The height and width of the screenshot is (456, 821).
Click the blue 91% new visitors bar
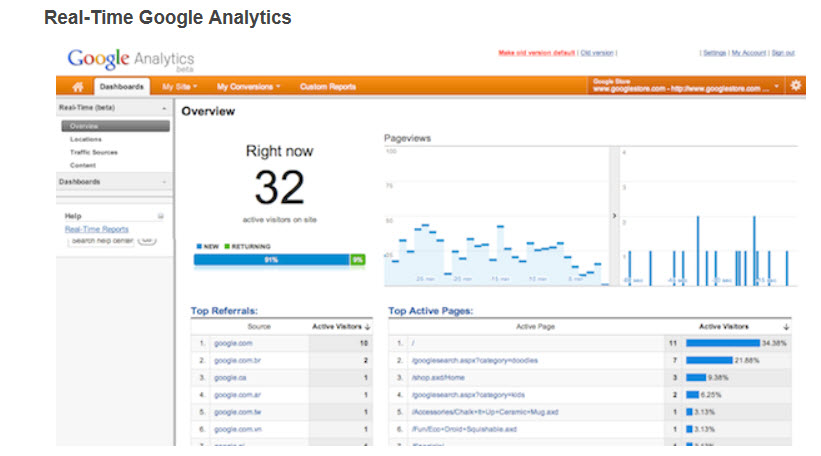coord(271,260)
